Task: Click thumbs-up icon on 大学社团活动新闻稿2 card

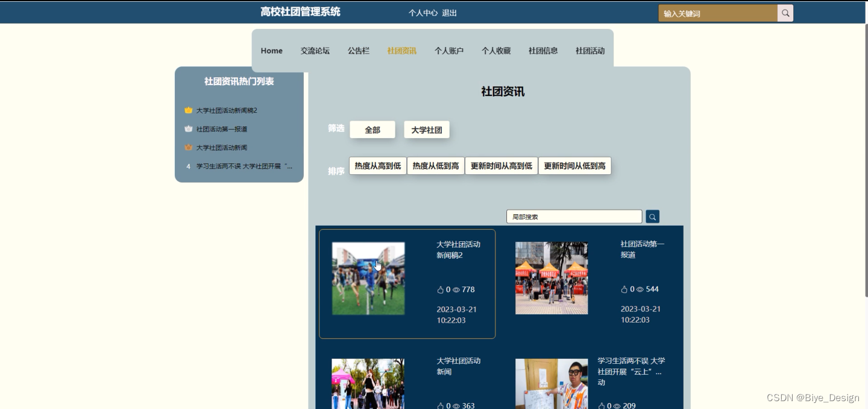Action: coord(440,290)
